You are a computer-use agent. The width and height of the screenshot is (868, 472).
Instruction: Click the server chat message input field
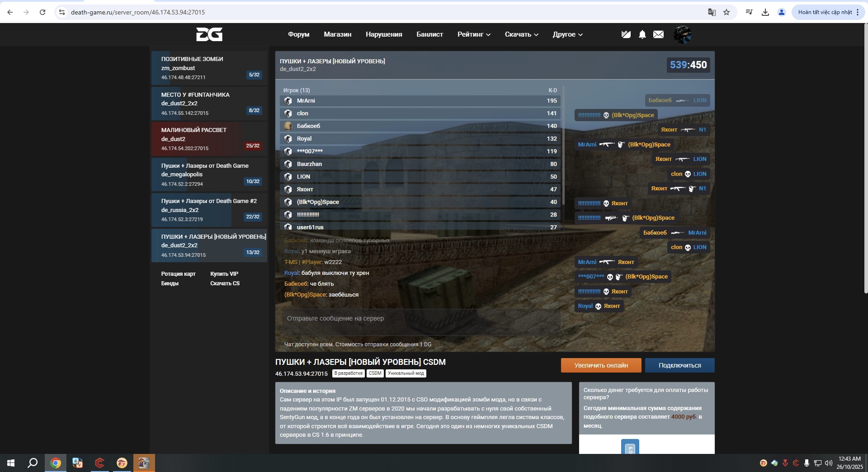point(420,319)
